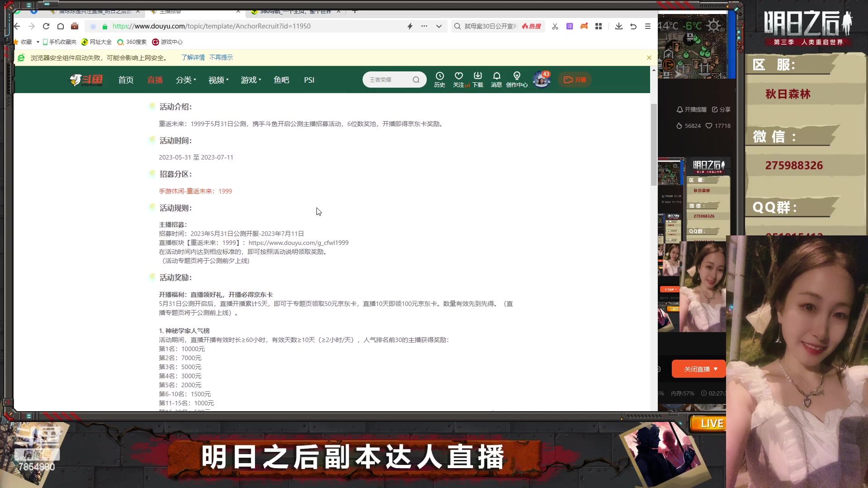Expand the 收藏 favorites dropdown arrow

38,42
